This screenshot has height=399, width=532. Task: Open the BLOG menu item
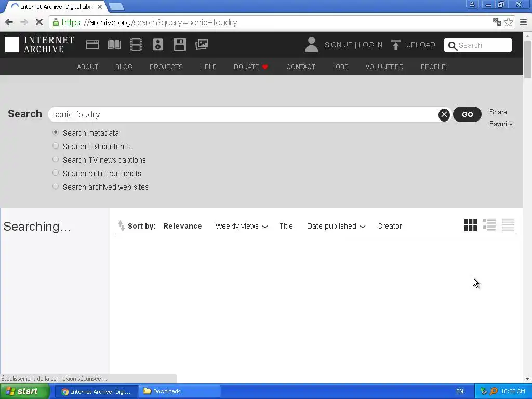pos(124,67)
